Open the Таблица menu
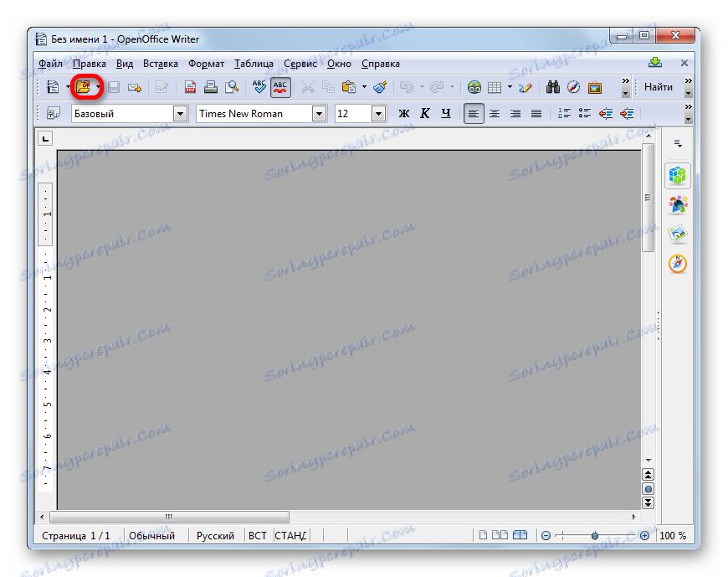728x577 pixels. point(254,64)
